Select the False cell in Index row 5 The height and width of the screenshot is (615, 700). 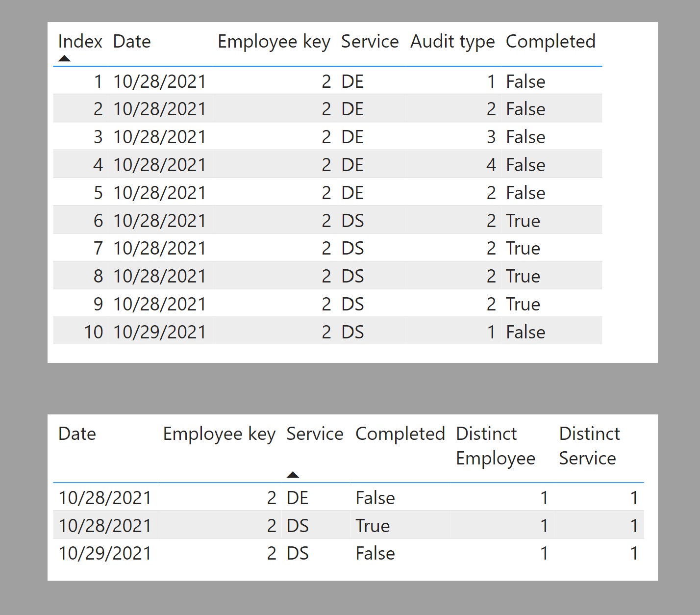pos(525,193)
